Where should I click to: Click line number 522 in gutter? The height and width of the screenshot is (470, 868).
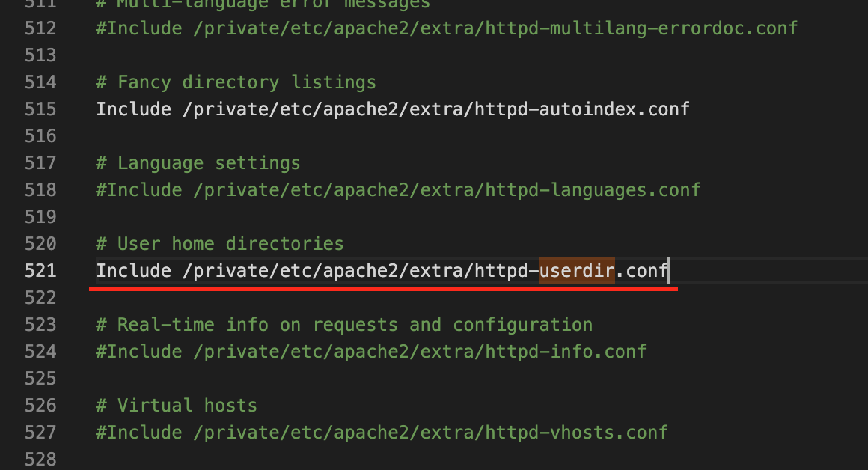tap(40, 298)
